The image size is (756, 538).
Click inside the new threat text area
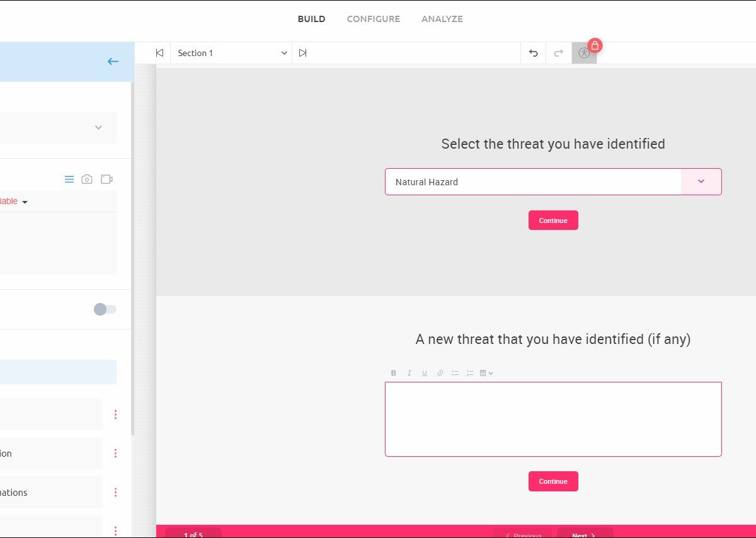point(553,419)
